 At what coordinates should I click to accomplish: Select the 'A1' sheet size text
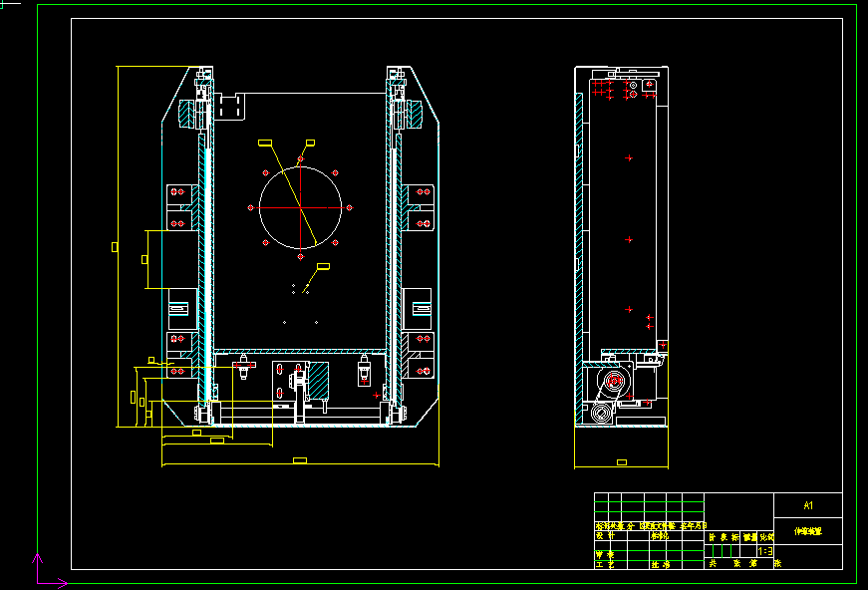tap(808, 505)
